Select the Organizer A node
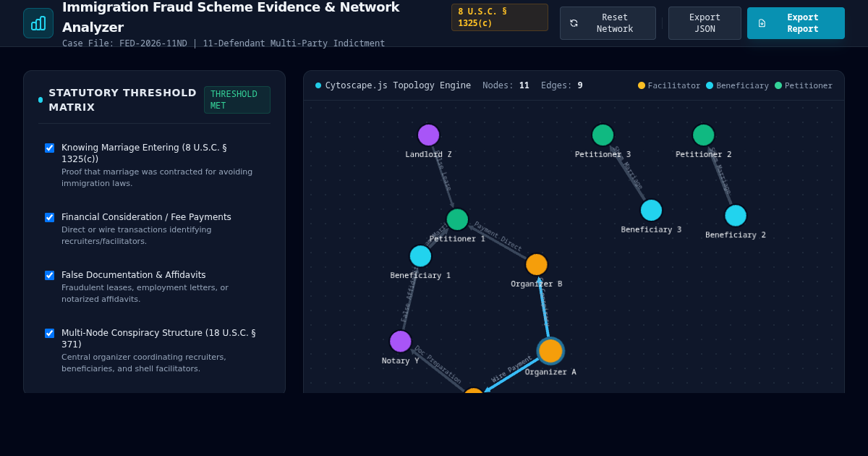Screen dimensions: 868x456 pos(550,351)
